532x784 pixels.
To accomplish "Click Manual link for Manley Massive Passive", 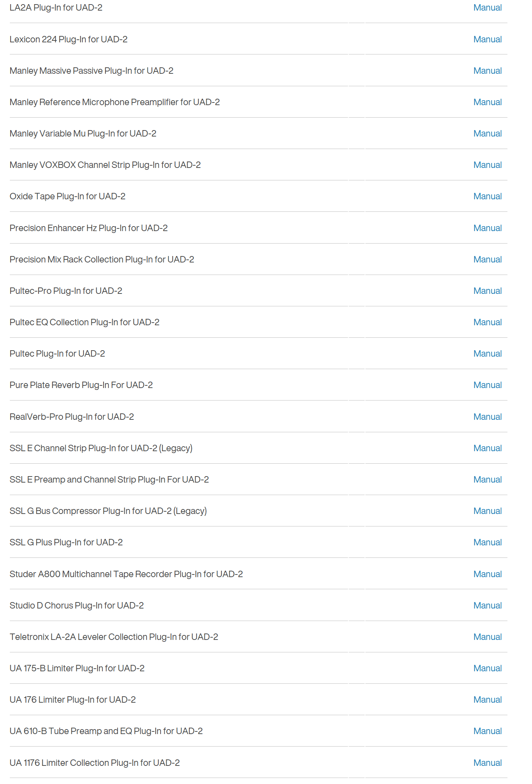I will coord(487,71).
